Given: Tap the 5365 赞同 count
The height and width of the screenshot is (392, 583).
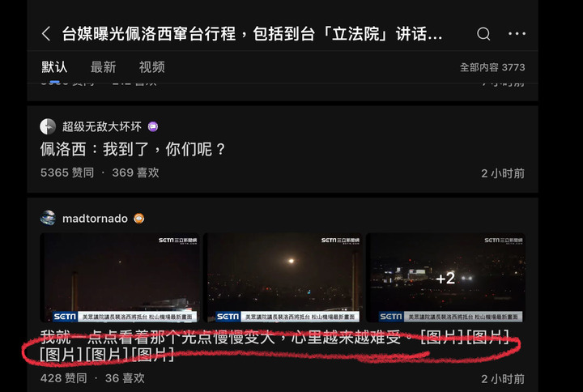Looking at the screenshot, I should 67,173.
